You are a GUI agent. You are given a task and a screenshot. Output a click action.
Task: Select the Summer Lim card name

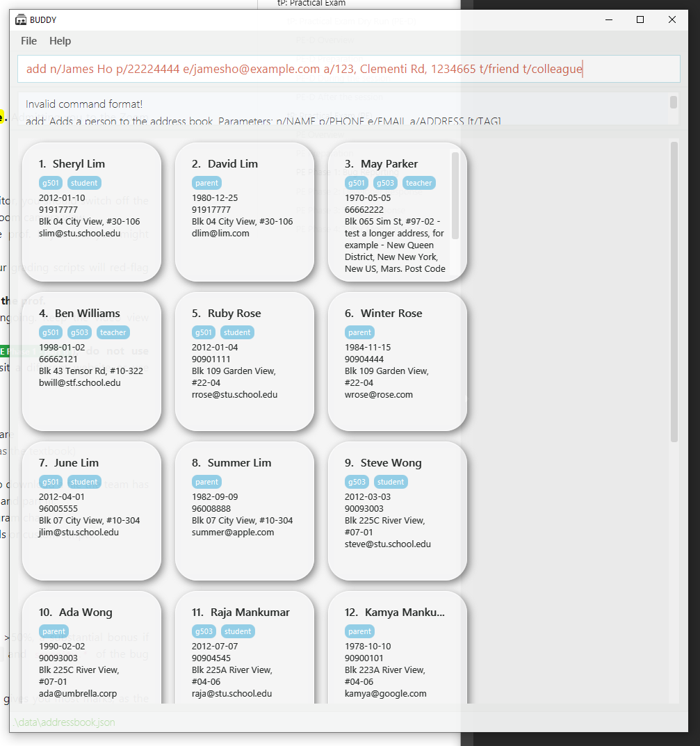[239, 462]
